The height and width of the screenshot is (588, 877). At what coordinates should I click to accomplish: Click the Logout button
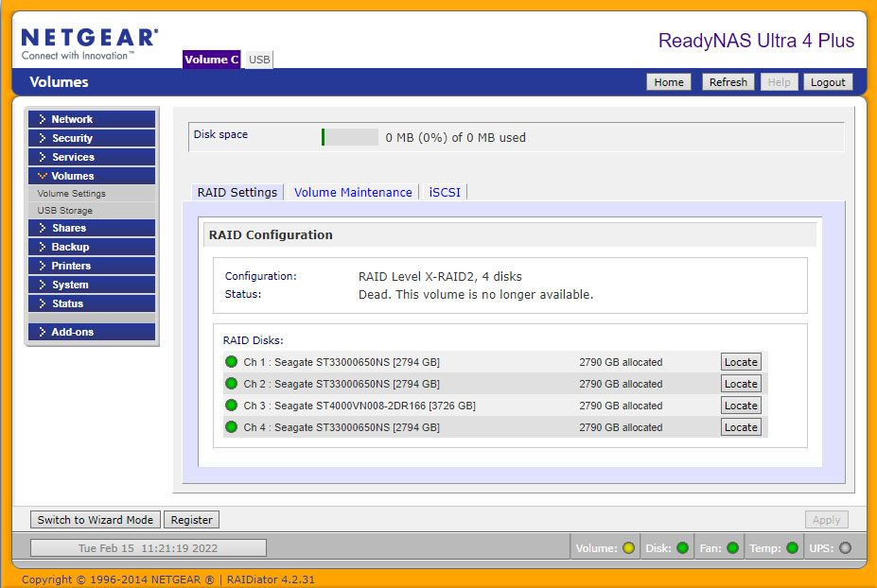pos(828,82)
